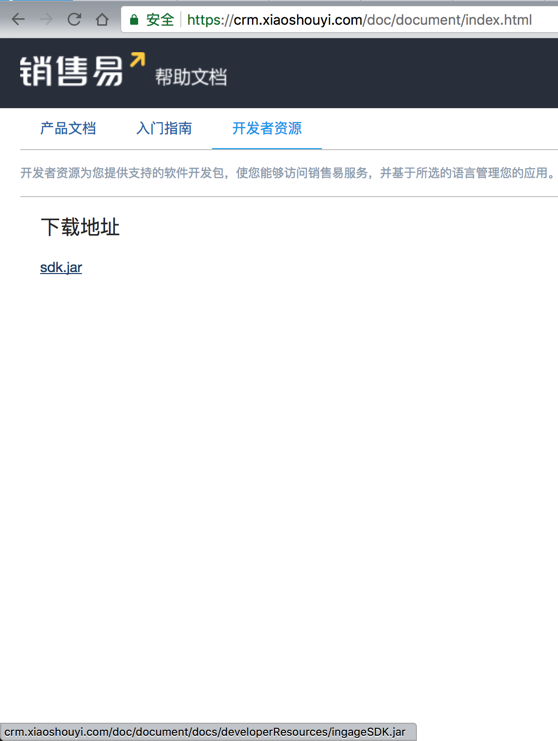558x741 pixels.
Task: Download the sdk.jar link
Action: click(61, 267)
